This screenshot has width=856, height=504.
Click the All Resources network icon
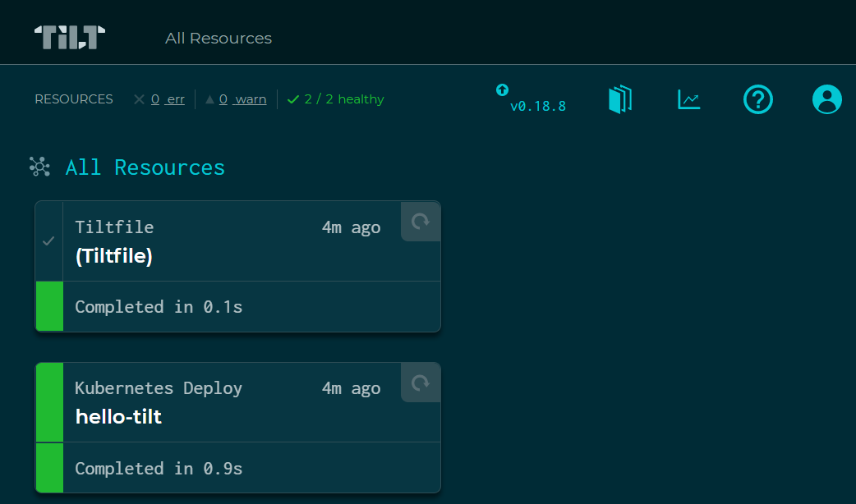(x=40, y=167)
